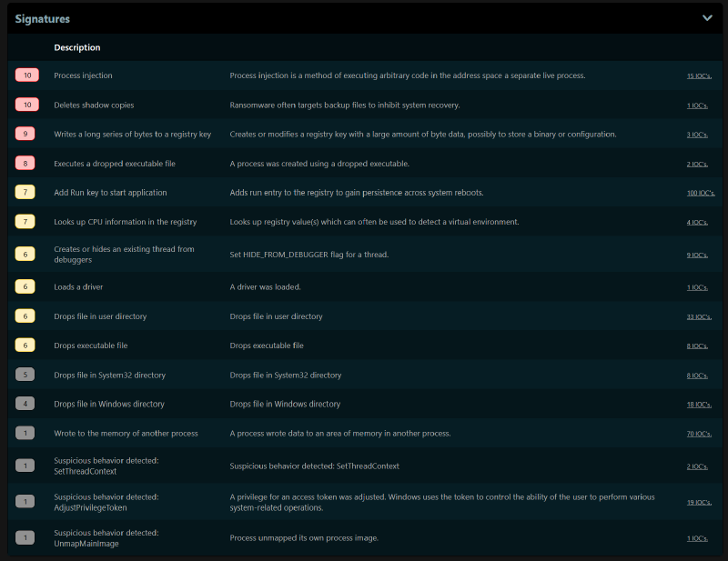This screenshot has height=561, width=728.
Task: Open the 15 IOC's link for Process injection
Action: click(699, 76)
